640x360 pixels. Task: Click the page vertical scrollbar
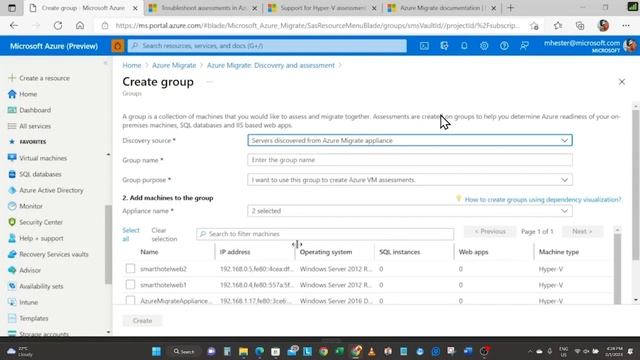click(636, 184)
